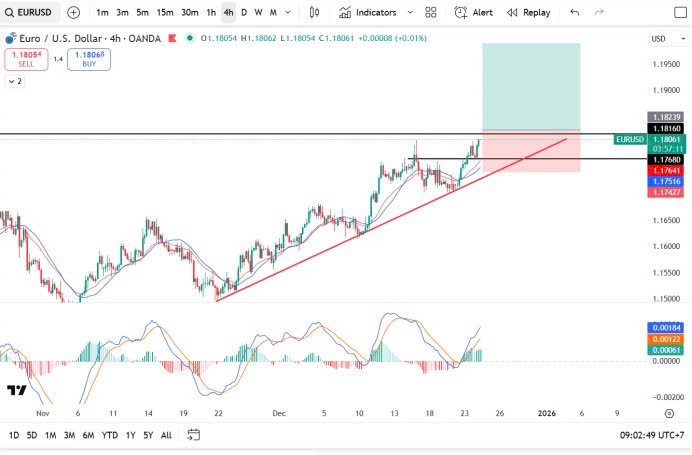Open the chart type candlestick icon

point(315,13)
